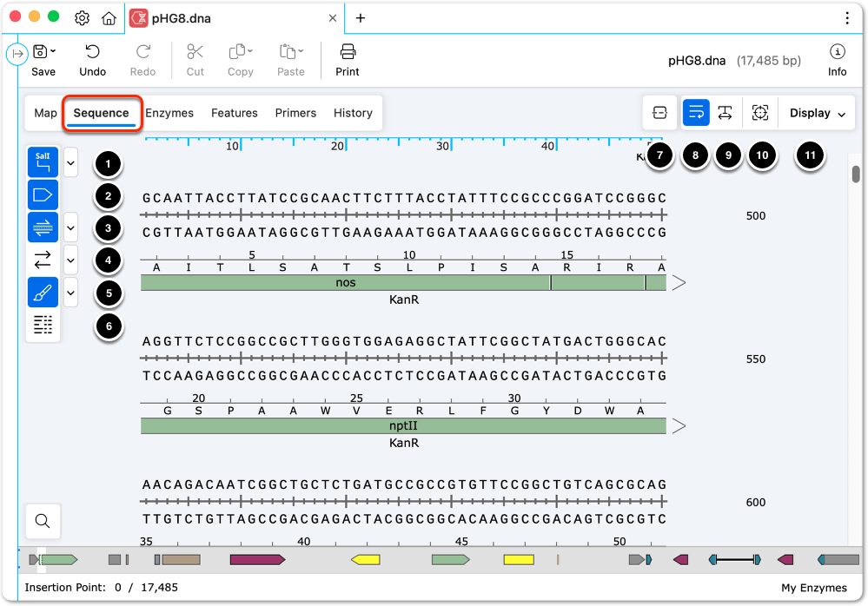Close the pHG8.dna tab
868x606 pixels.
click(333, 18)
